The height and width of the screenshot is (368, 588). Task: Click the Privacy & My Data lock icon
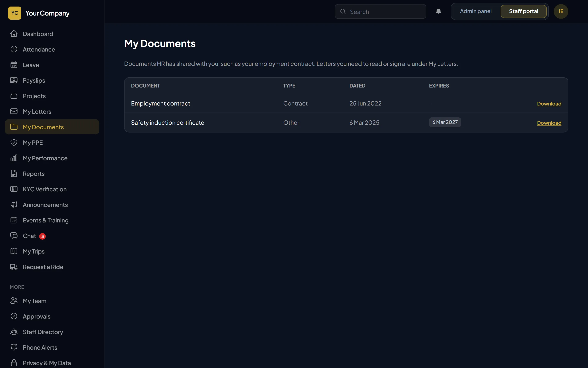(14, 363)
